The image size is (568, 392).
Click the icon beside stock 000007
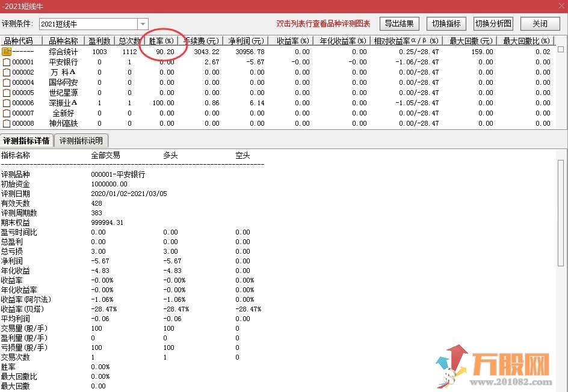(x=7, y=113)
